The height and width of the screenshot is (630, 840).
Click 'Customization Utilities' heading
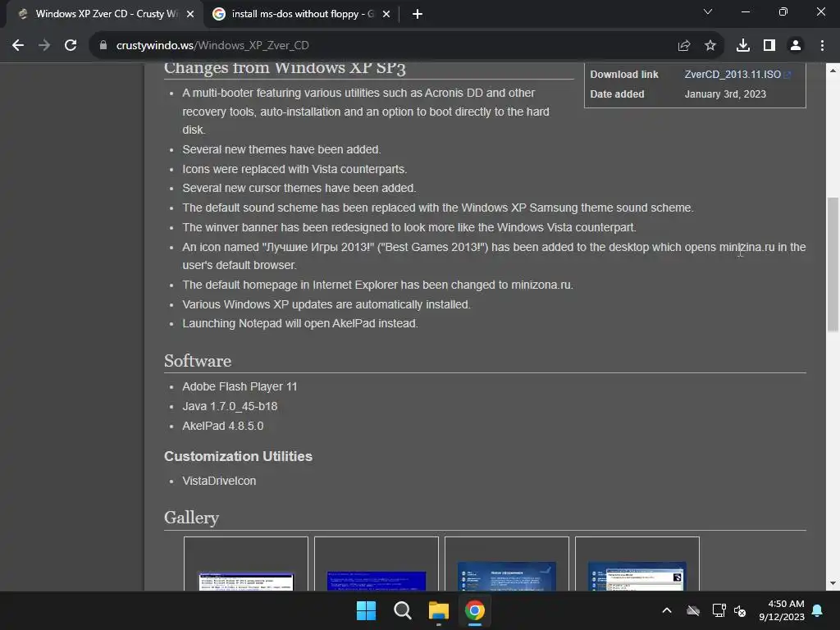click(238, 456)
